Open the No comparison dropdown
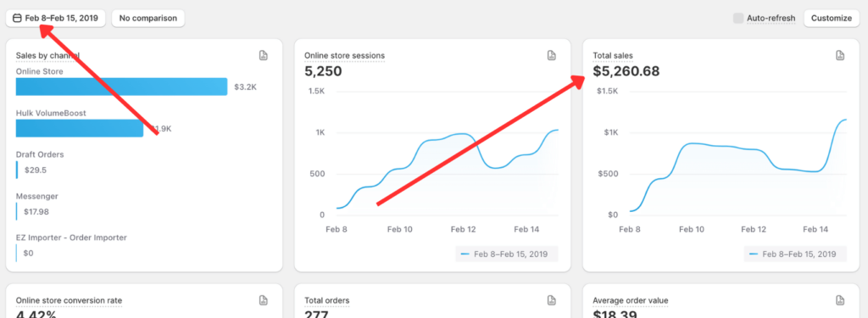Image resolution: width=868 pixels, height=318 pixels. [x=147, y=19]
